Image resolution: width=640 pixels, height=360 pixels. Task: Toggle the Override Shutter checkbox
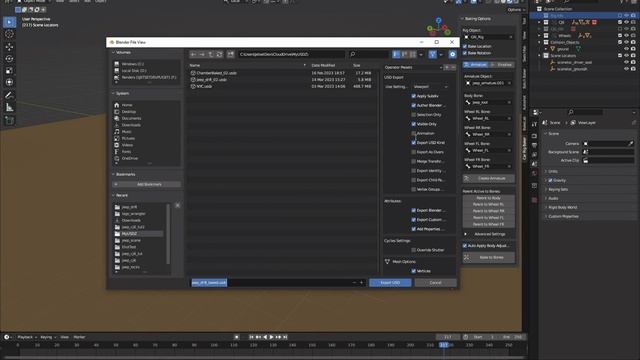pos(413,250)
